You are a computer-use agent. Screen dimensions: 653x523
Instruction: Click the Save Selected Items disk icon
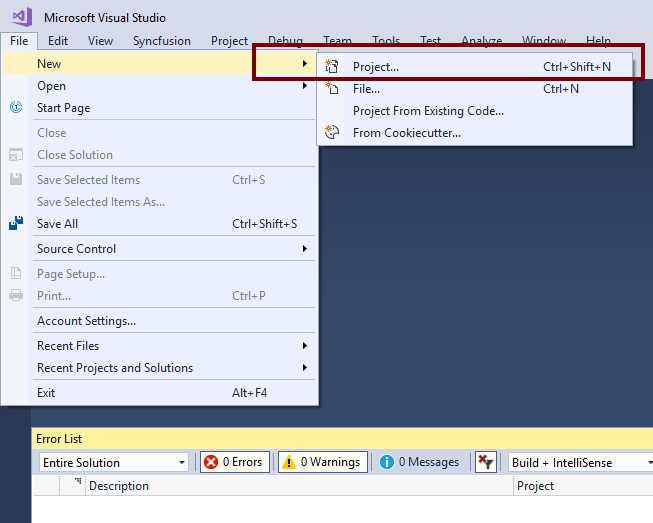tap(16, 179)
